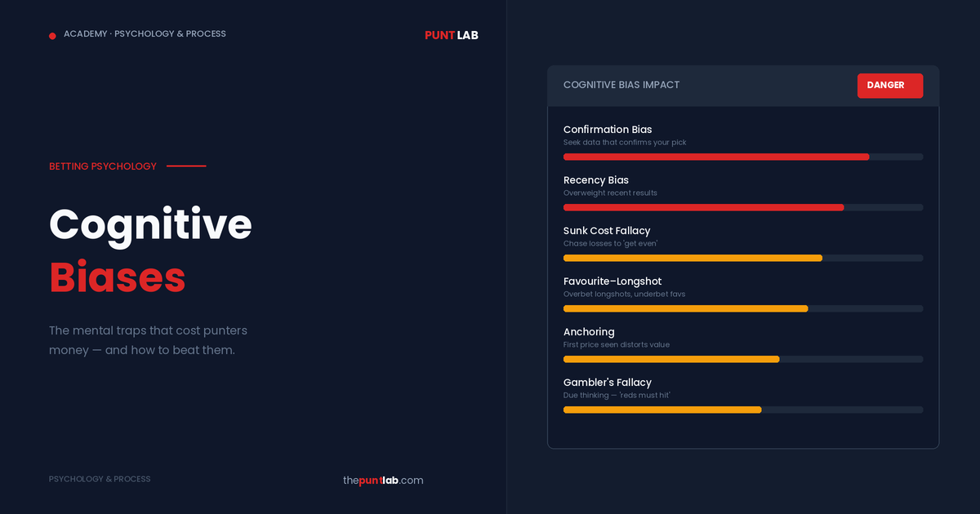Click the Gambler's Fallacy impact bar
The width and height of the screenshot is (980, 514).
(x=742, y=410)
